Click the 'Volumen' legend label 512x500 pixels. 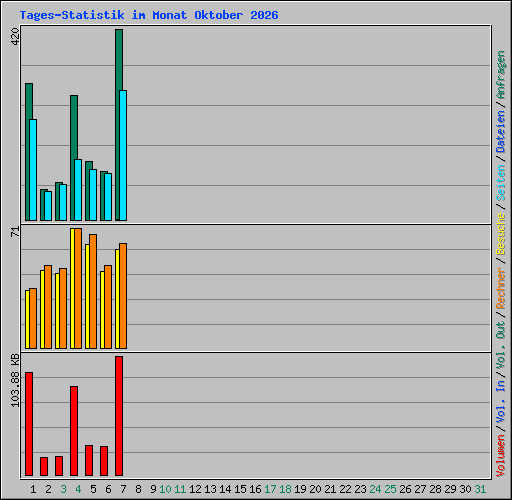tap(501, 456)
